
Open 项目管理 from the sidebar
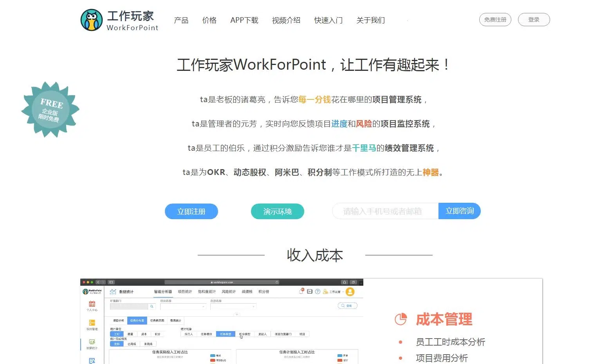(92, 323)
